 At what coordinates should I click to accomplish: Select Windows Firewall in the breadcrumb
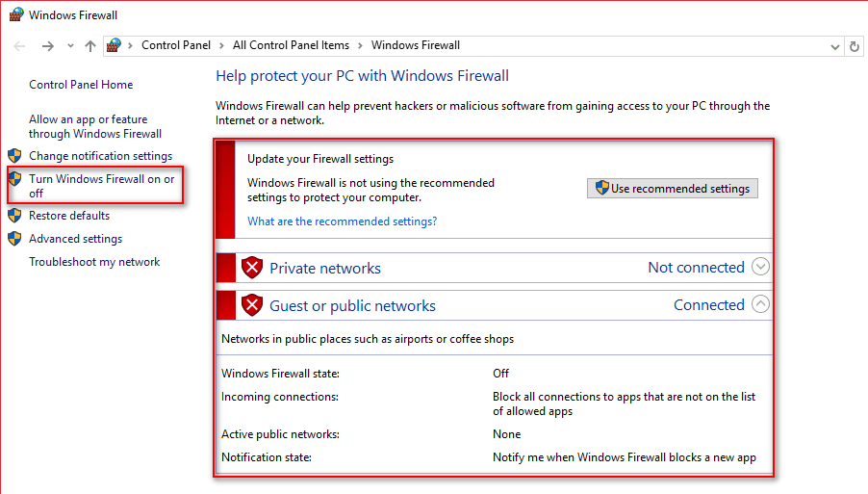point(416,45)
